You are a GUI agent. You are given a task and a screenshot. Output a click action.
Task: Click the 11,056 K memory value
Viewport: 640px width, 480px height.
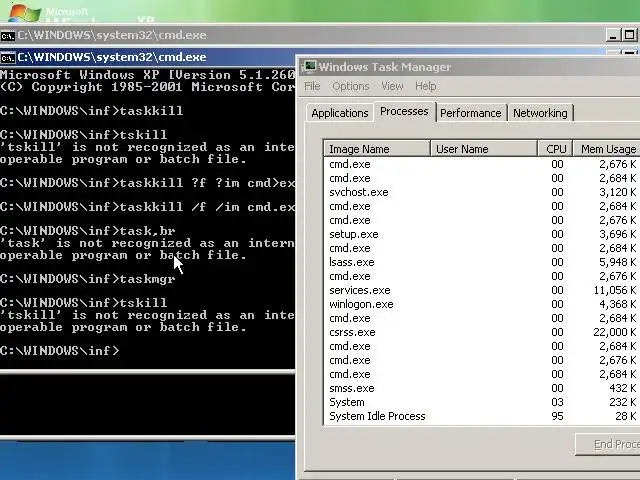point(614,290)
